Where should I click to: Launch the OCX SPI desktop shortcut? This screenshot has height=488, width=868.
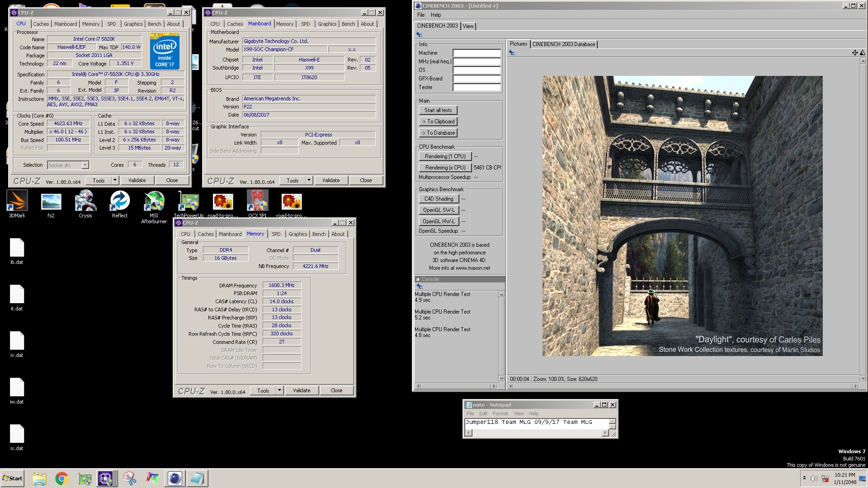coord(257,204)
